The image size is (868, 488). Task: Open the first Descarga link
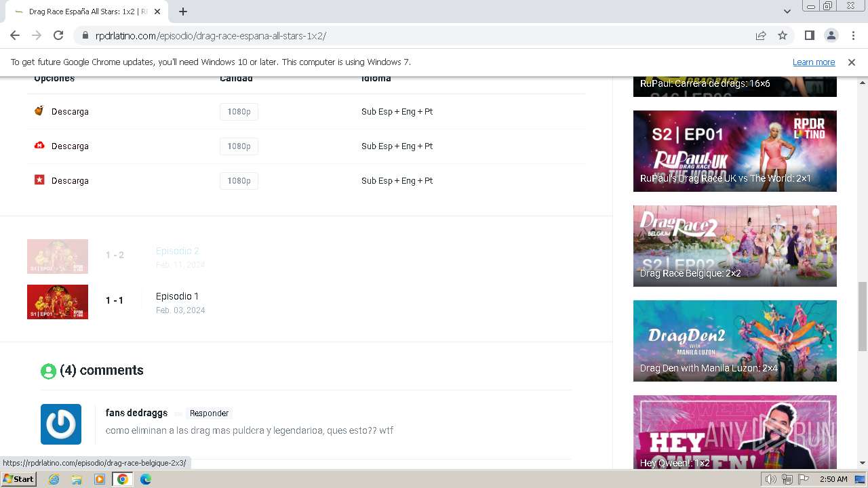[70, 112]
